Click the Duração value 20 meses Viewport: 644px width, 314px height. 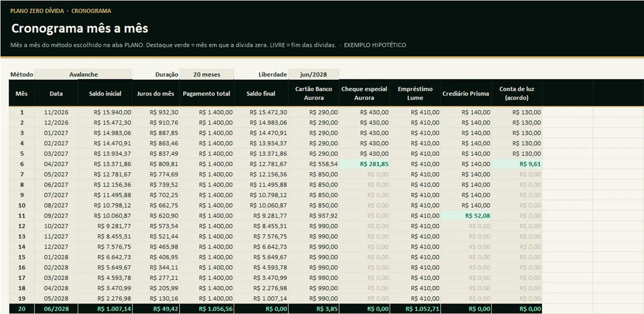click(207, 74)
